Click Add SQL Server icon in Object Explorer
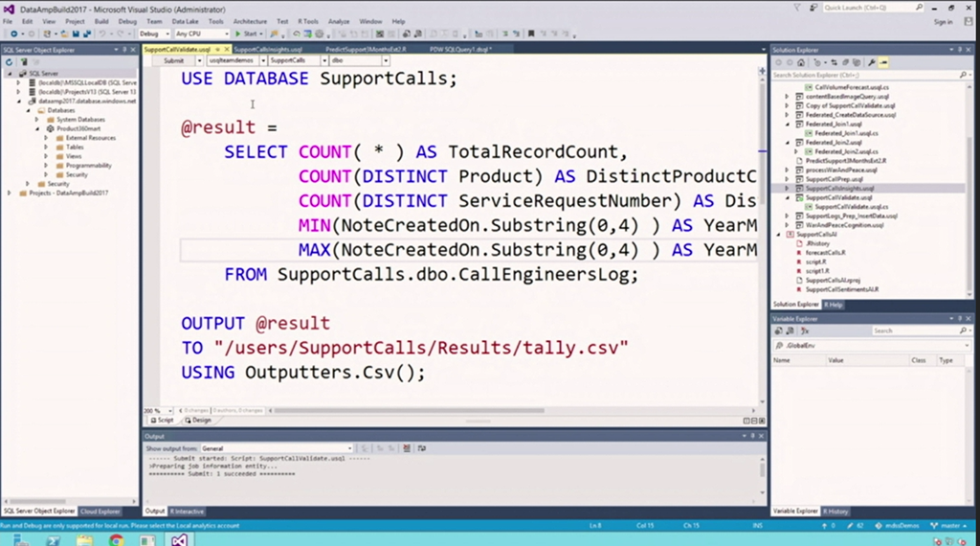 (24, 62)
